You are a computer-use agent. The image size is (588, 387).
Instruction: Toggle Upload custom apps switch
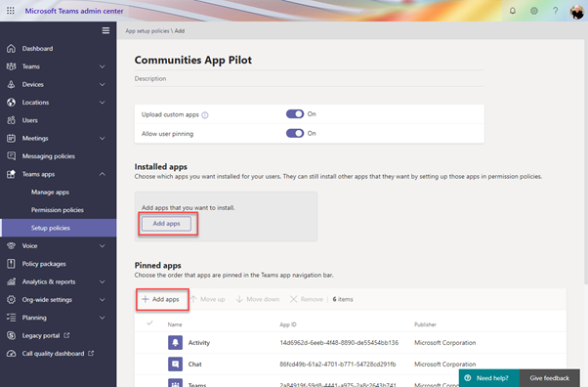click(295, 113)
